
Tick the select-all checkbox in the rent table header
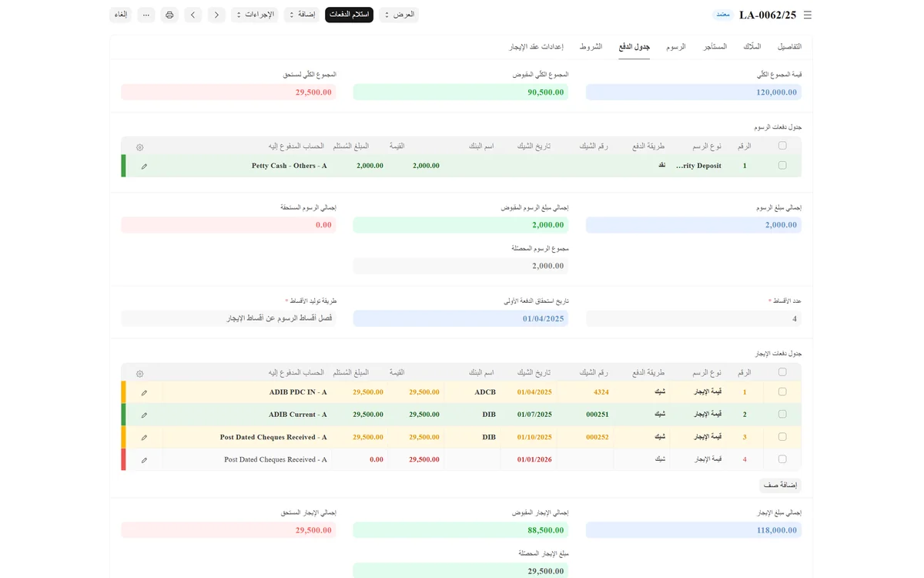[782, 372]
